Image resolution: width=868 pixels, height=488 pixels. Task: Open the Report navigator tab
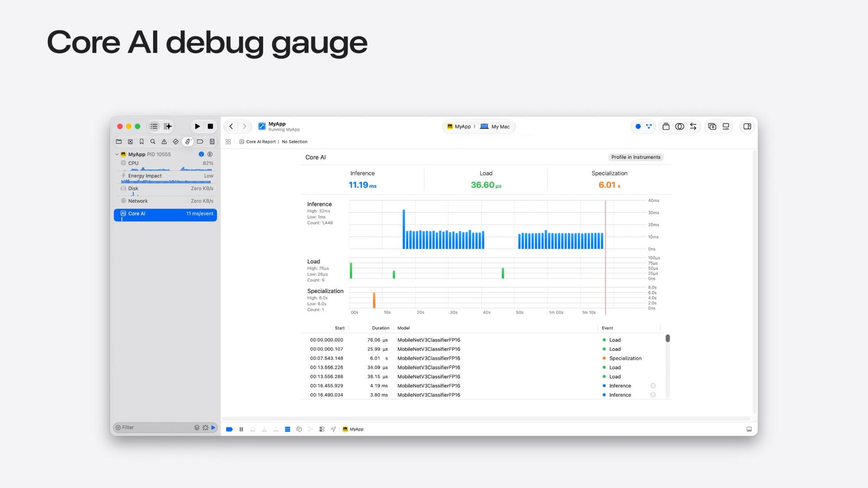(x=212, y=141)
